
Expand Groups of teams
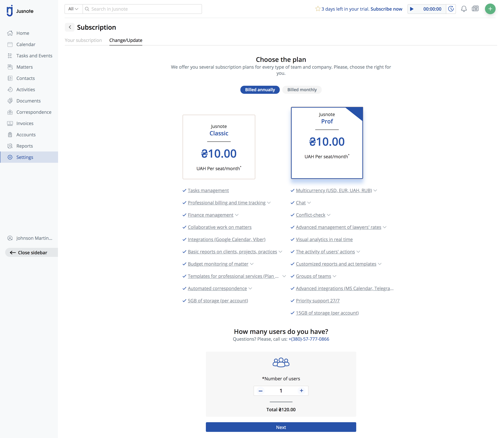(334, 276)
